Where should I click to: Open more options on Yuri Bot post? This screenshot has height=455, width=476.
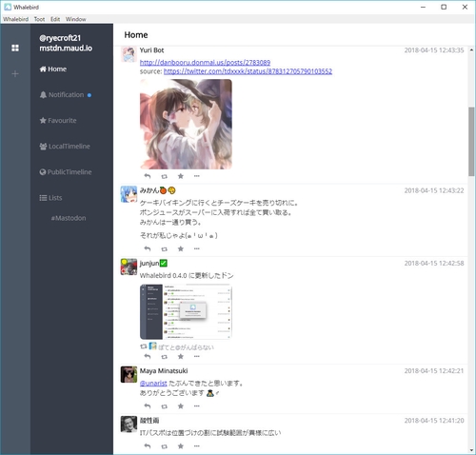point(197,176)
